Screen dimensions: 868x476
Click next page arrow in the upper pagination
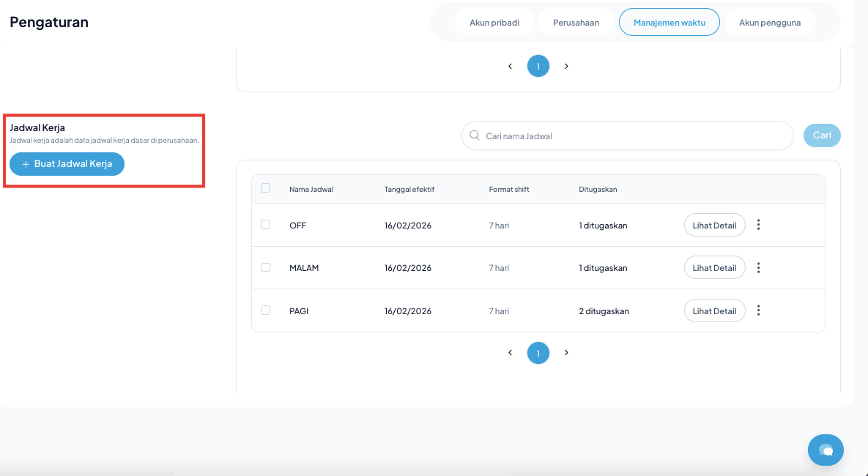coord(566,66)
